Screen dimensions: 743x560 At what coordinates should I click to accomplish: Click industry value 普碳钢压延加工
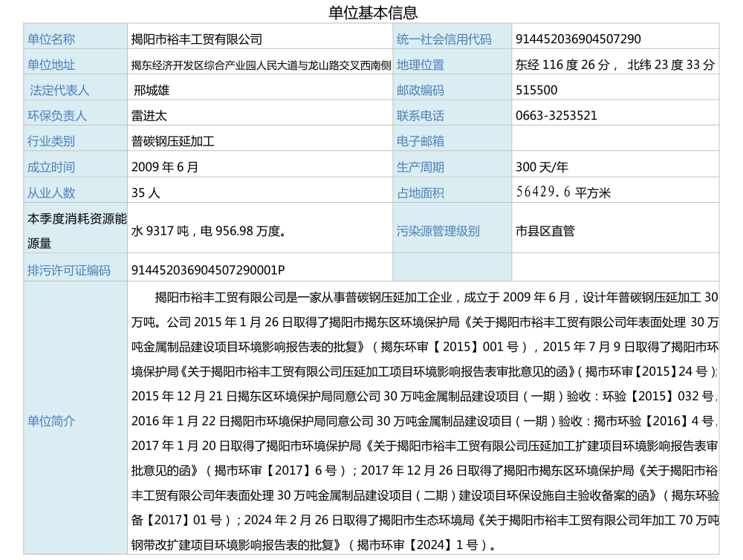173,141
